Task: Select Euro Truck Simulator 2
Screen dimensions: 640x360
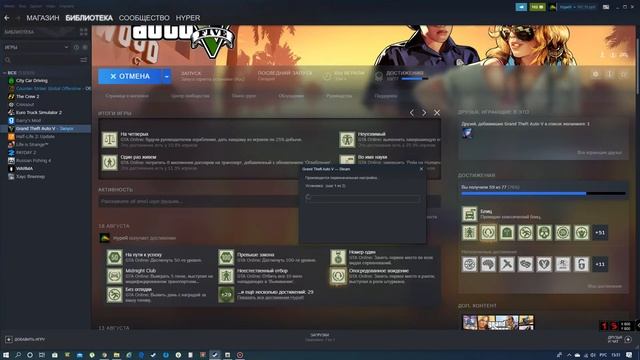Action: click(39, 112)
